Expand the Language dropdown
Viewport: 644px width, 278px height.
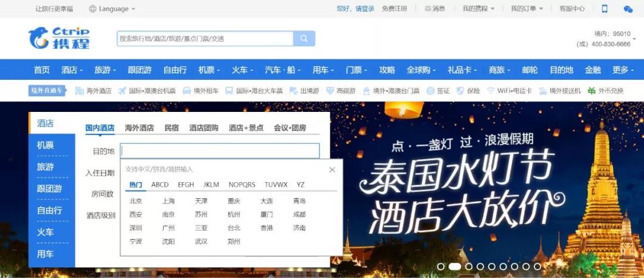112,8
